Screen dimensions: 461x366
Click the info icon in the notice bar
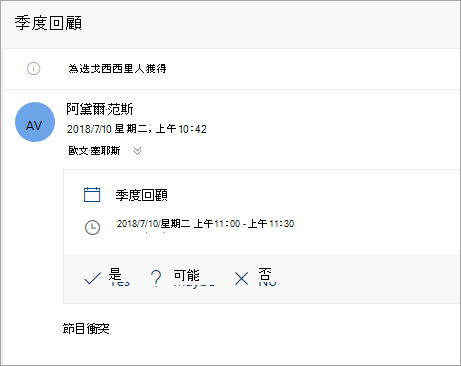[33, 69]
